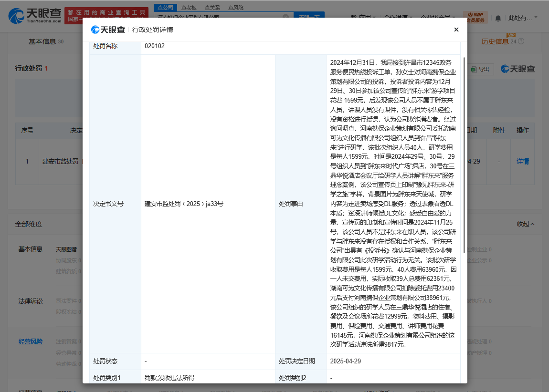Open help icon next to 历史信息

tap(521, 41)
